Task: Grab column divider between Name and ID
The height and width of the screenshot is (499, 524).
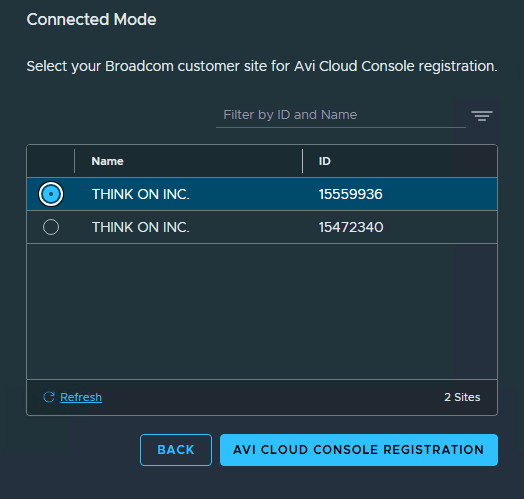Action: click(302, 161)
